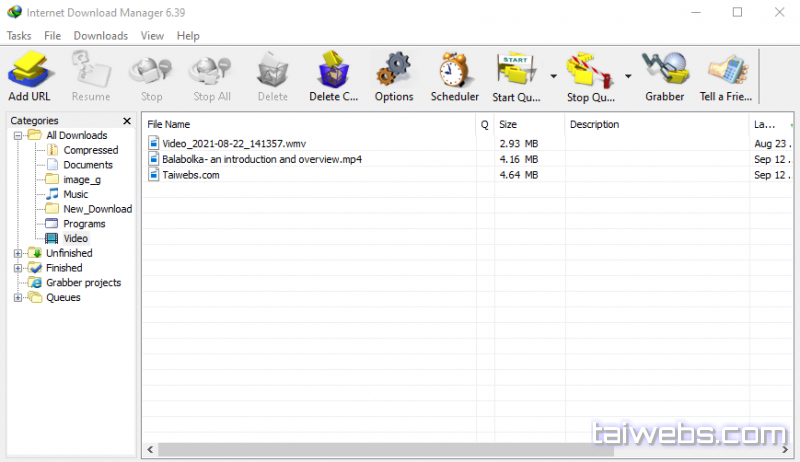Viewport: 800px width, 462px height.
Task: Expand the Queues tree node
Action: tap(18, 298)
